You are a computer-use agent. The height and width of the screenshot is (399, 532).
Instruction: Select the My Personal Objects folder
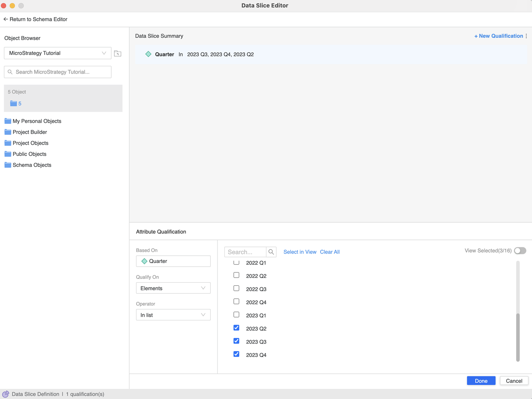click(37, 121)
